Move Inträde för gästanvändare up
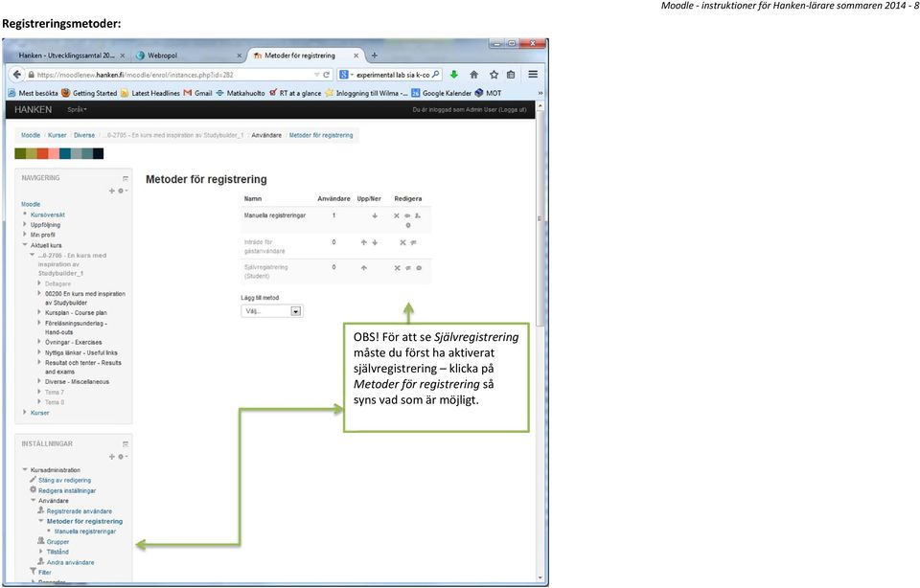The width and height of the screenshot is (920, 588). (364, 242)
